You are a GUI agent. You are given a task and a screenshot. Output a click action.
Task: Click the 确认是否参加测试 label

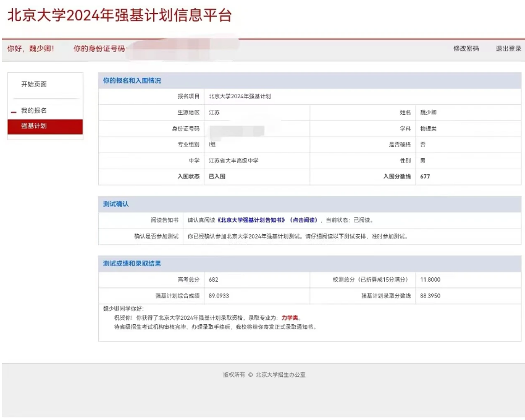click(156, 237)
